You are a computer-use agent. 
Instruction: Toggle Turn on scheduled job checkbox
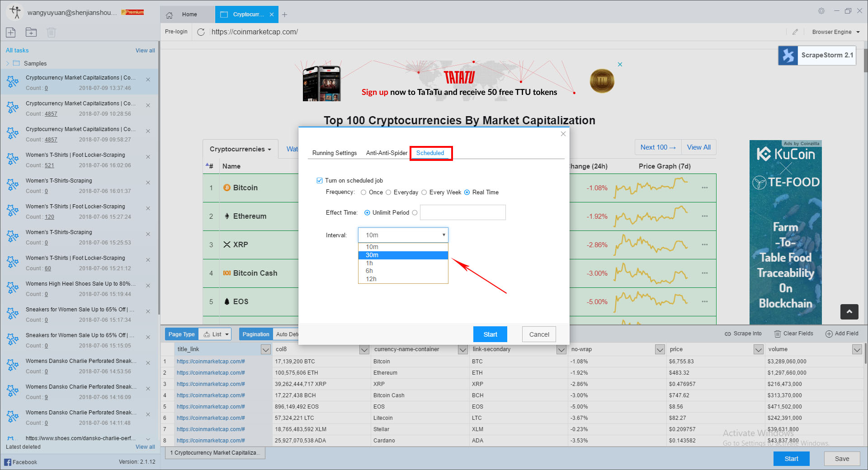click(320, 180)
